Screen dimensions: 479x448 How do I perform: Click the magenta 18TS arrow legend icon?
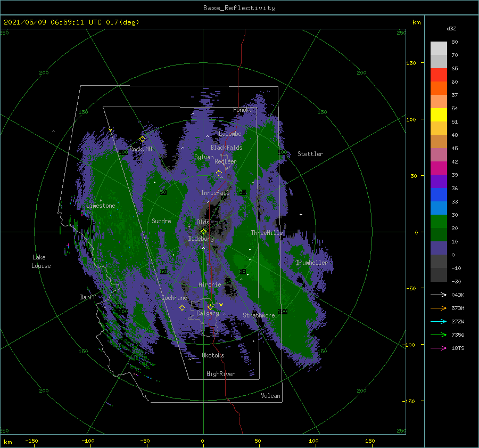coord(439,348)
